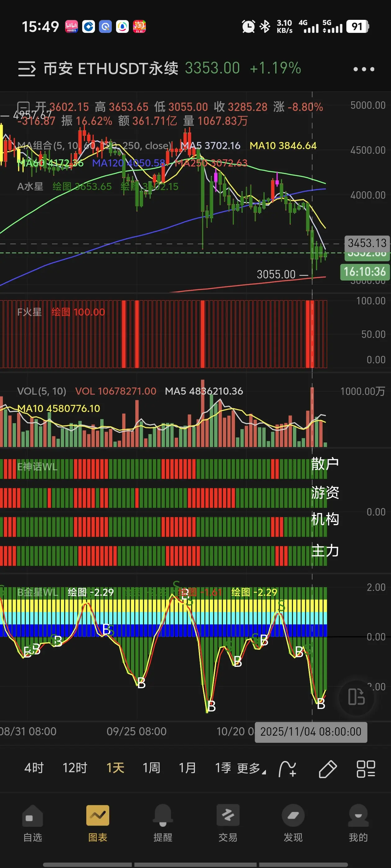Go to the 我的 profile tab
Image resolution: width=391 pixels, height=868 pixels.
[358, 823]
